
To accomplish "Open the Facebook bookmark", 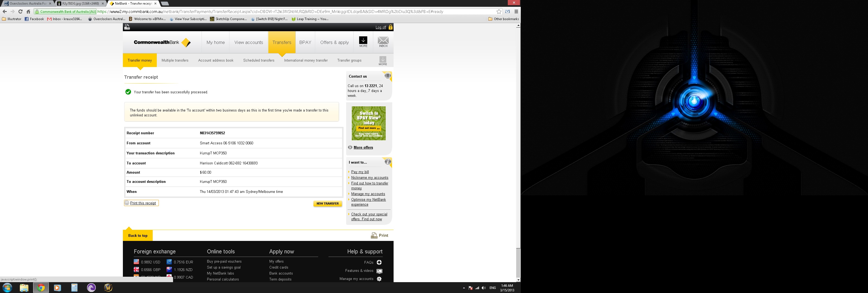I will pyautogui.click(x=34, y=19).
